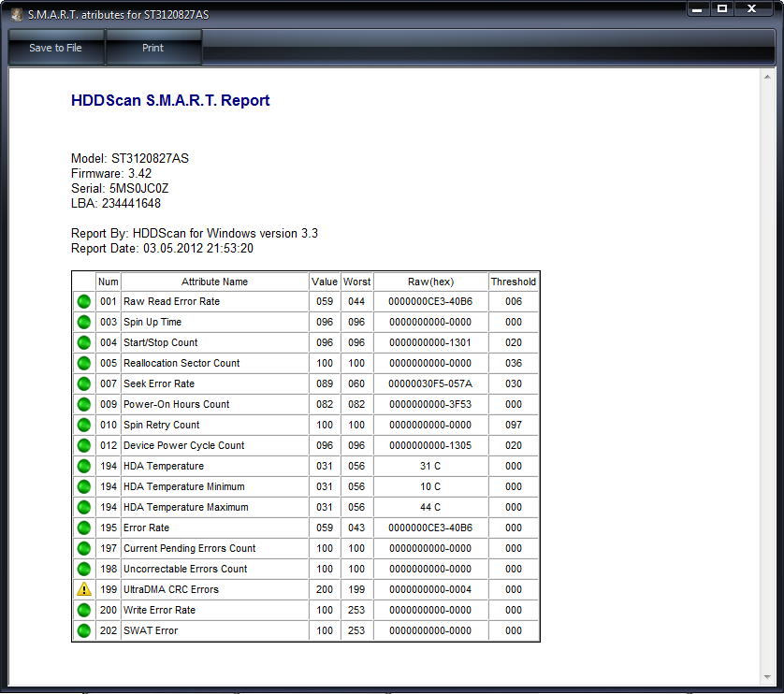The width and height of the screenshot is (784, 694).
Task: Click green status icon for Write Error Rate
Action: click(x=84, y=610)
